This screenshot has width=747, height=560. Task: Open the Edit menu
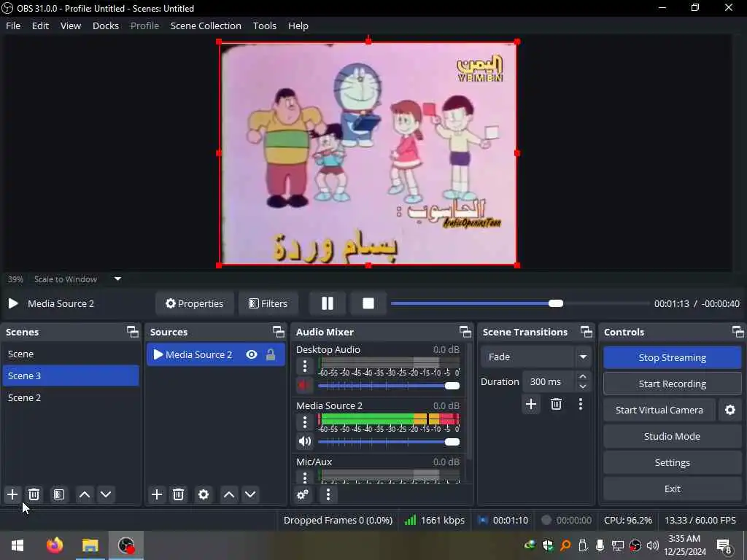(41, 26)
